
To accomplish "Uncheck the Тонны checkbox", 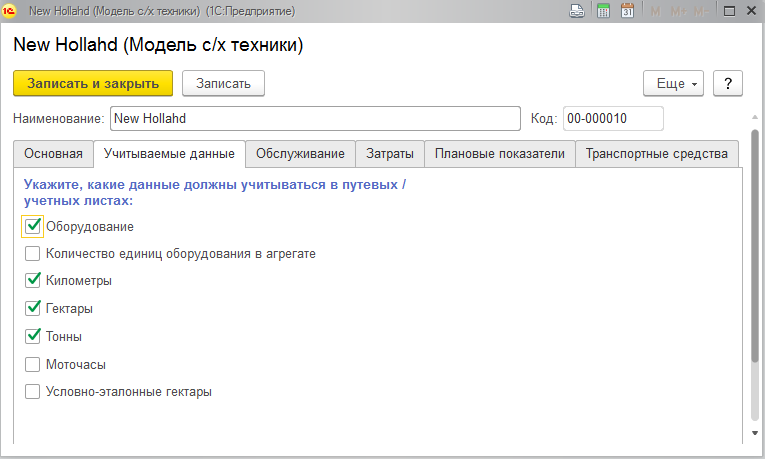I will coord(32,337).
